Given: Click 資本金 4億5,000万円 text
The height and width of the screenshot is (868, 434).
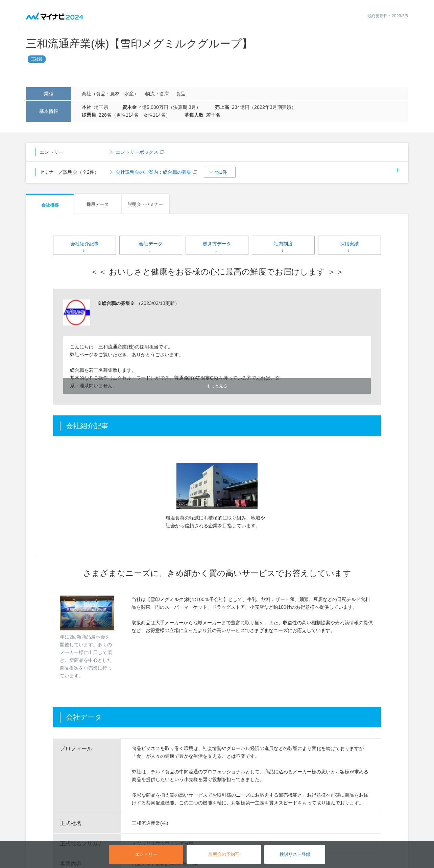Looking at the screenshot, I should click(161, 107).
